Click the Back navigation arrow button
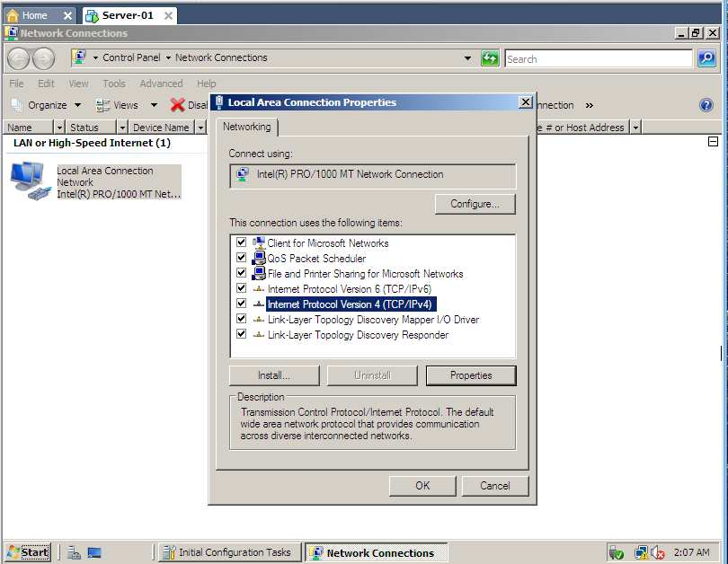 tap(19, 59)
